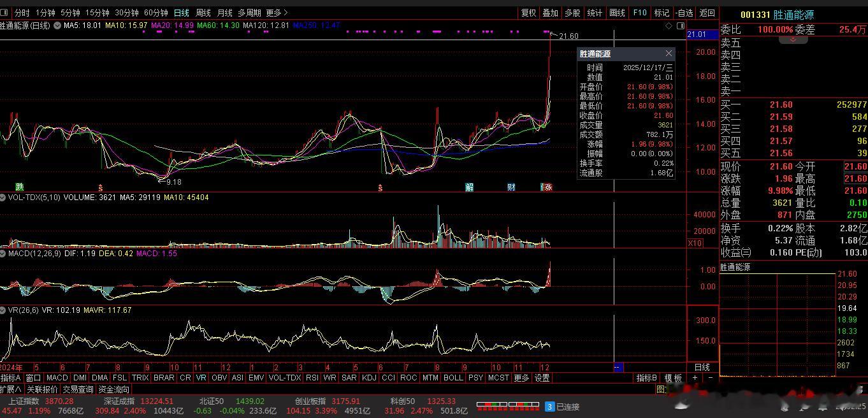This screenshot has height=418, width=868.
Task: Toggle the left sidebar panel icon
Action: [x=4, y=13]
